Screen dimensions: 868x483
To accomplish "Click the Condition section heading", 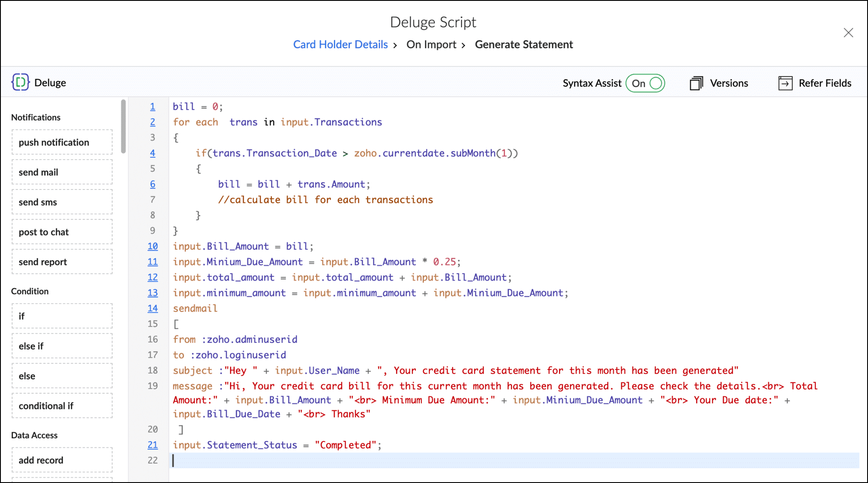I will click(x=30, y=291).
